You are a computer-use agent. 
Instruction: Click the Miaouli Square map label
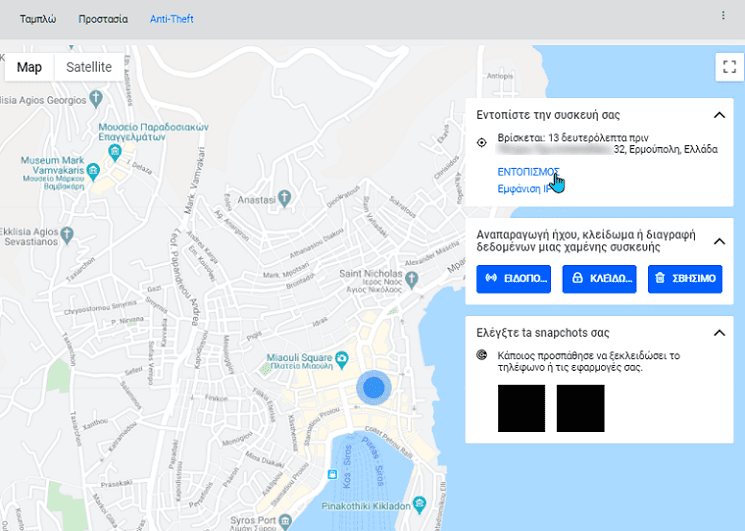(299, 361)
